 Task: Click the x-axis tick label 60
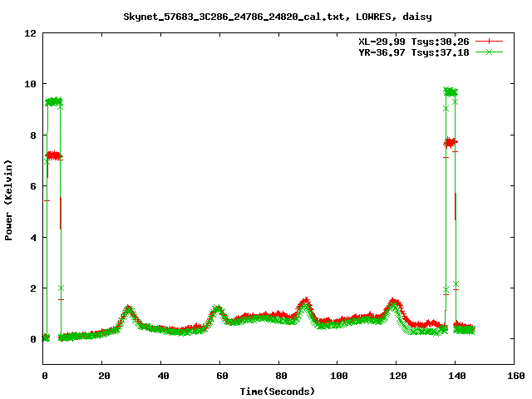coord(222,376)
